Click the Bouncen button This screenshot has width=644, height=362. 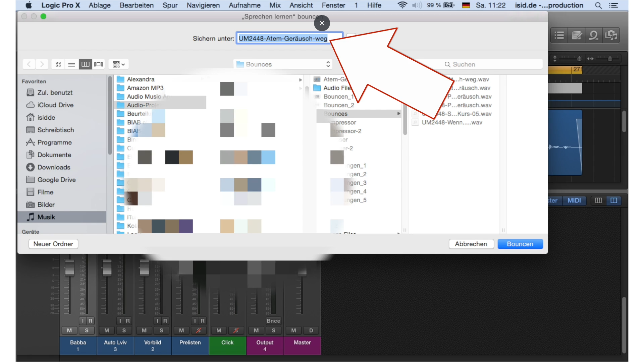pyautogui.click(x=520, y=244)
